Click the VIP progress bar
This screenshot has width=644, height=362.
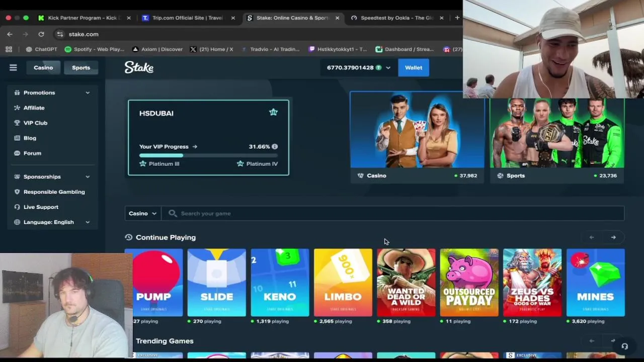tap(208, 155)
